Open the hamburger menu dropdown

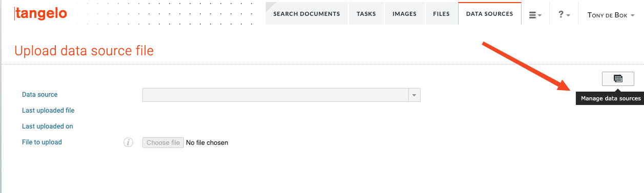(535, 15)
